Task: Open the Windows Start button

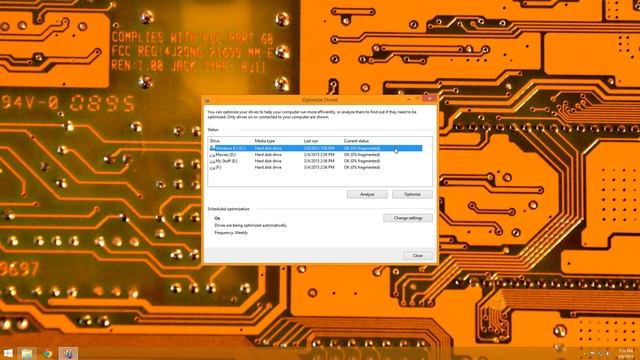Action: [8, 353]
